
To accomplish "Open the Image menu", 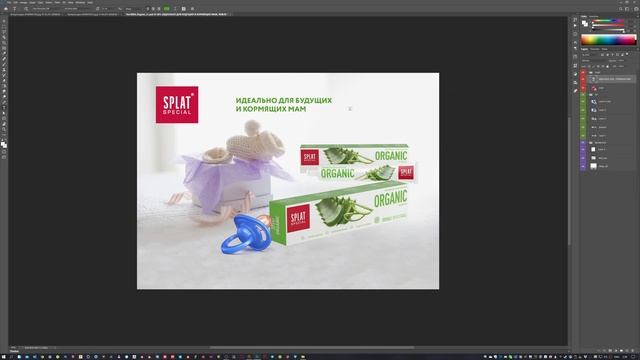I will point(23,2).
